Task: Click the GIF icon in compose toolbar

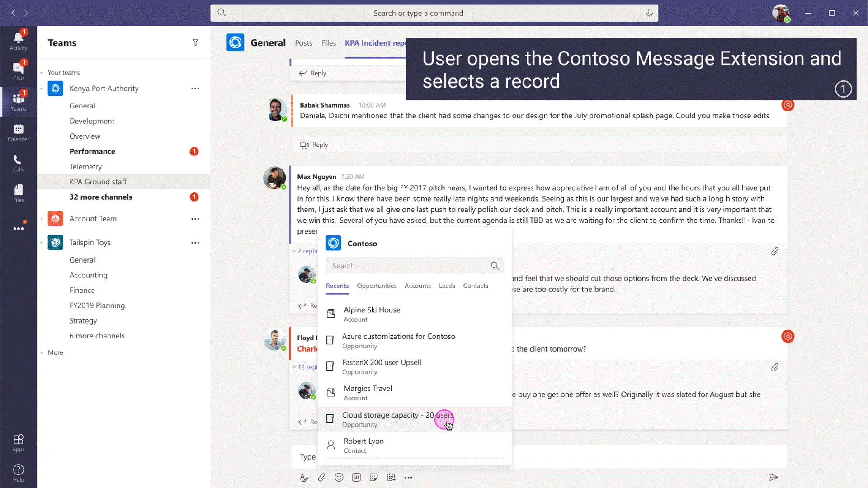Action: (x=356, y=477)
